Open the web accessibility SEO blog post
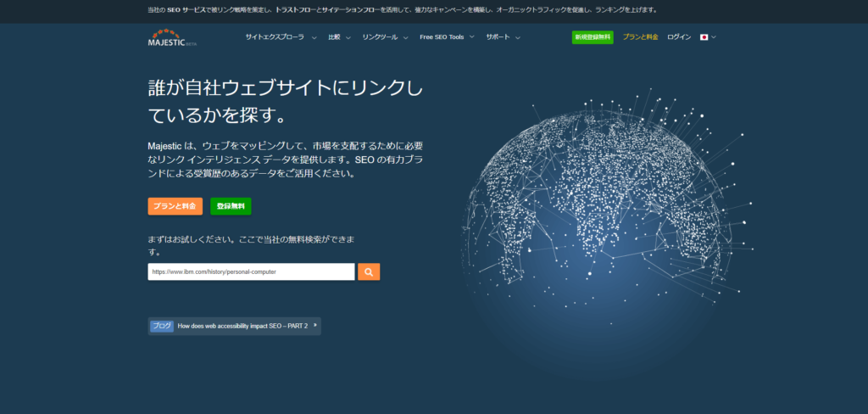 point(242,326)
